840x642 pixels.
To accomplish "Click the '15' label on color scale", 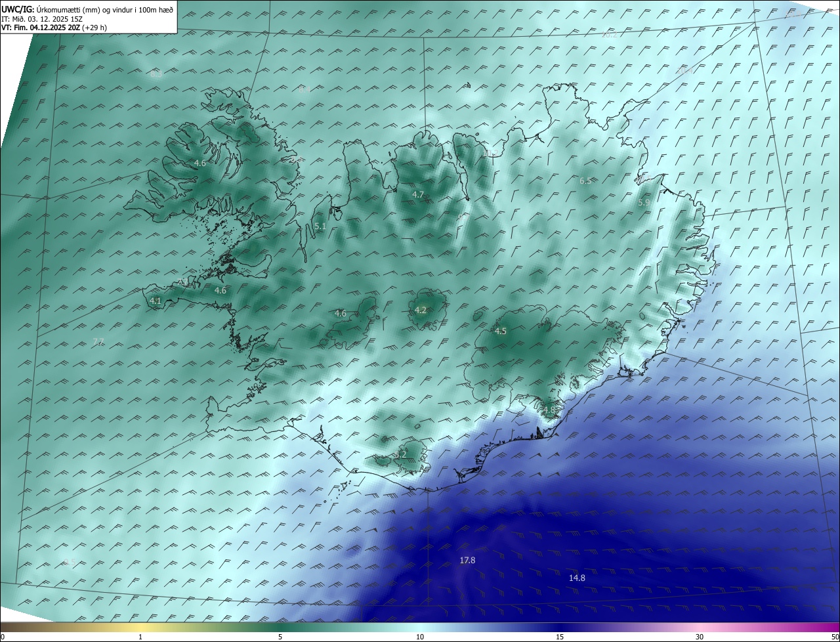I will tap(560, 637).
